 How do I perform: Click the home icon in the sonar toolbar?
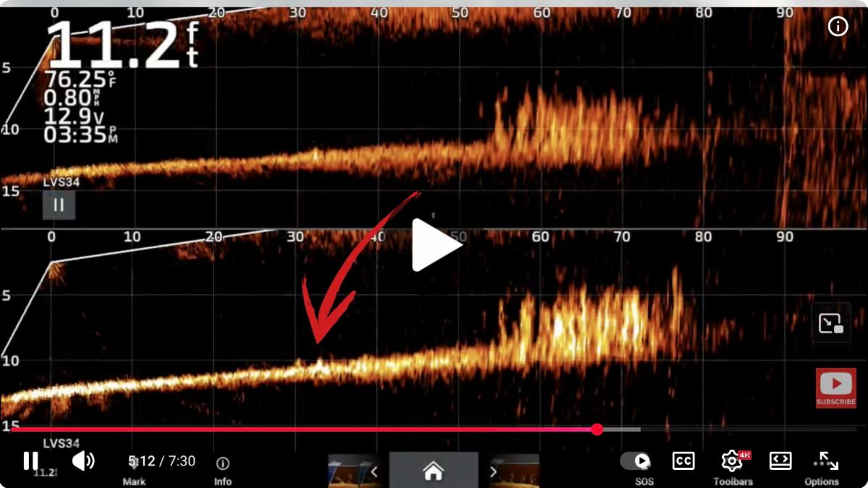coord(433,471)
